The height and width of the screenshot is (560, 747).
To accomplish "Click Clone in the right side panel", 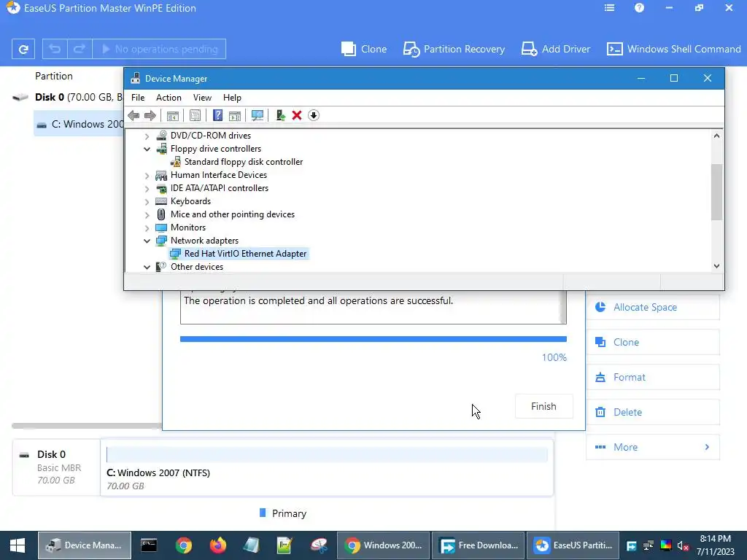I will [x=653, y=342].
